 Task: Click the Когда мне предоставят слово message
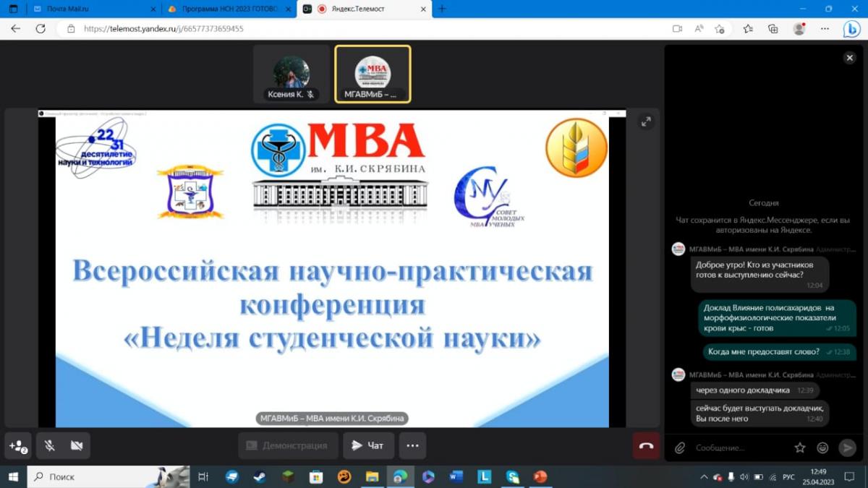coord(780,351)
